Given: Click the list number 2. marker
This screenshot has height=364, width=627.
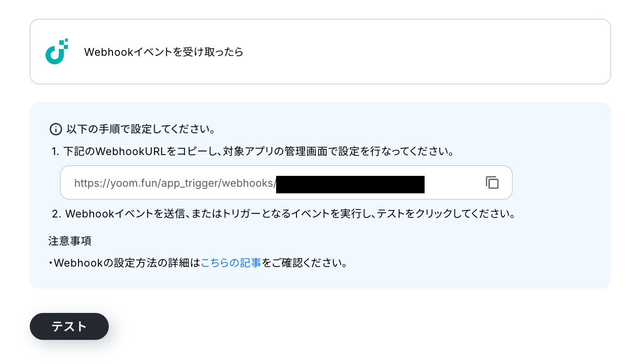Looking at the screenshot, I should pyautogui.click(x=57, y=214).
